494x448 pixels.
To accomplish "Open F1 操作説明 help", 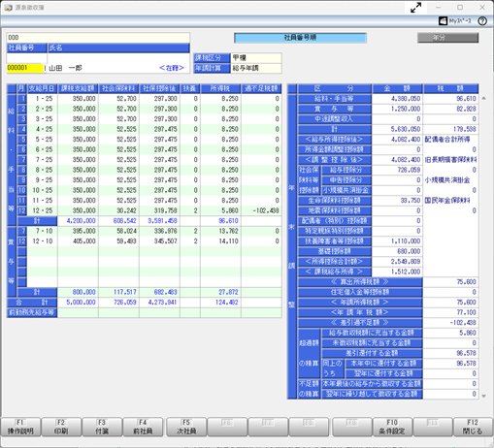I will click(20, 427).
